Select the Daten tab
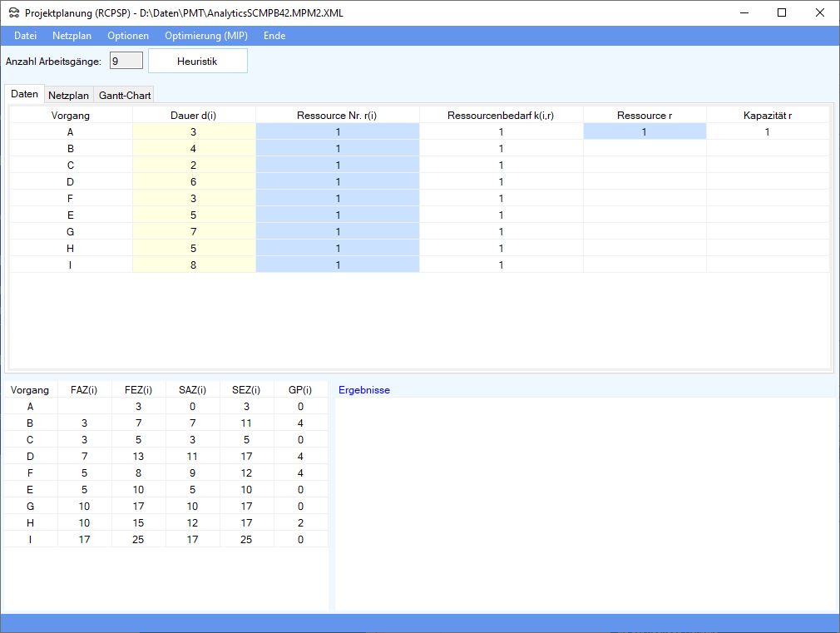 click(x=24, y=94)
